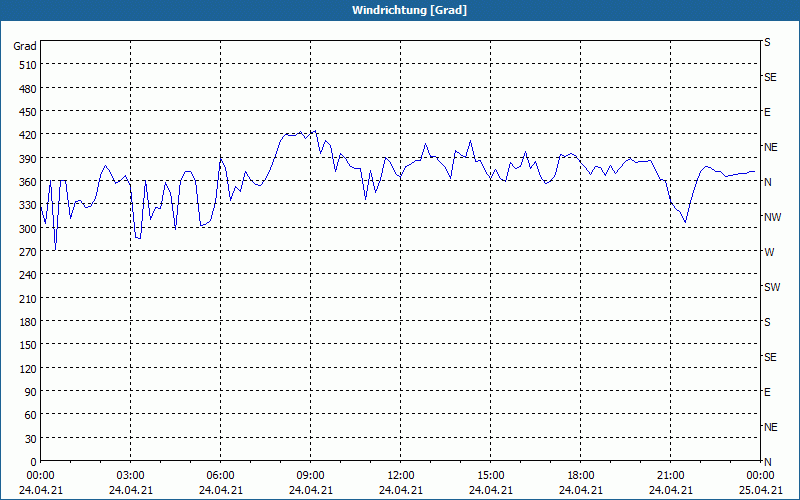
Task: Click the 510 y-axis value
Action: 28,65
